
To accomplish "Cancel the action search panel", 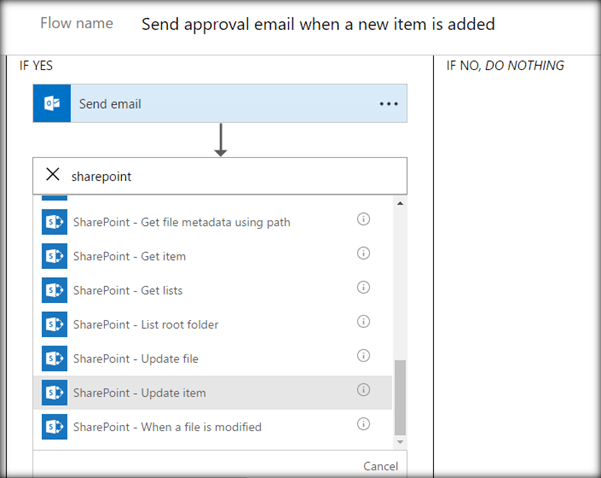I will 380,466.
